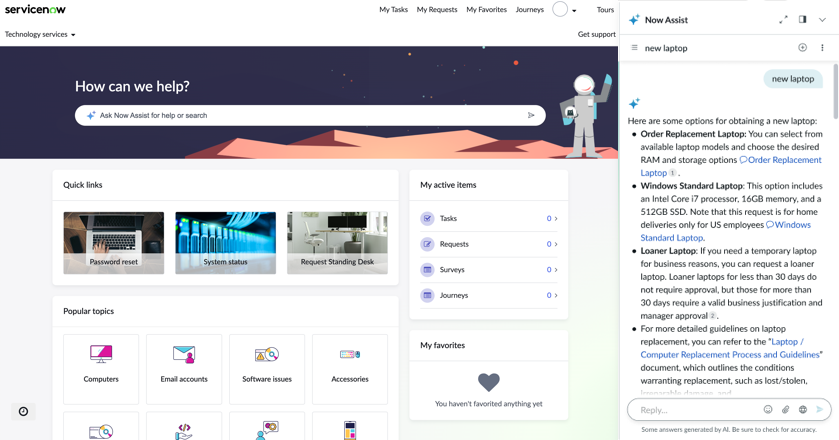
Task: Expand the Journeys row chevron
Action: coord(556,295)
